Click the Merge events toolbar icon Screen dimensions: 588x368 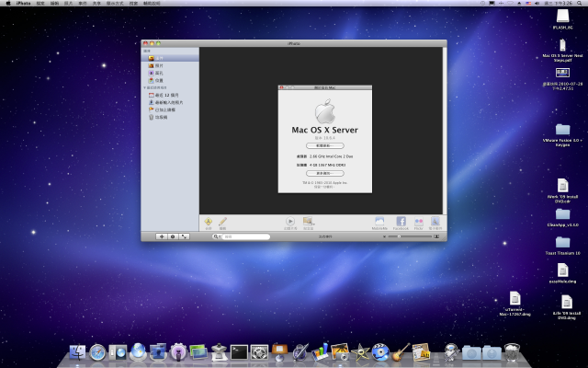point(209,222)
